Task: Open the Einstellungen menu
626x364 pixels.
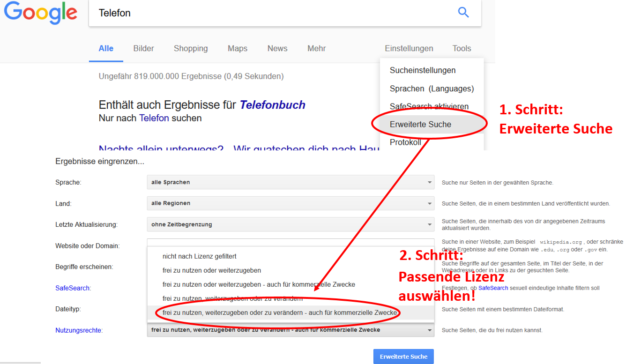Action: coord(409,48)
